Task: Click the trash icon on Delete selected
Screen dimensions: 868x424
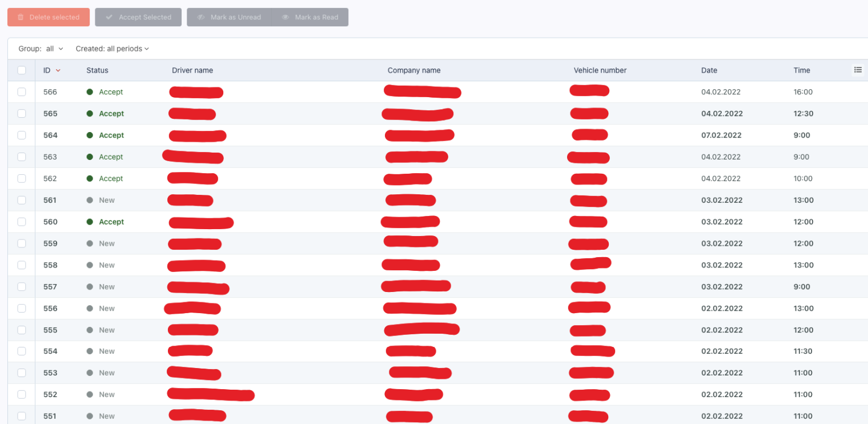Action: 21,17
